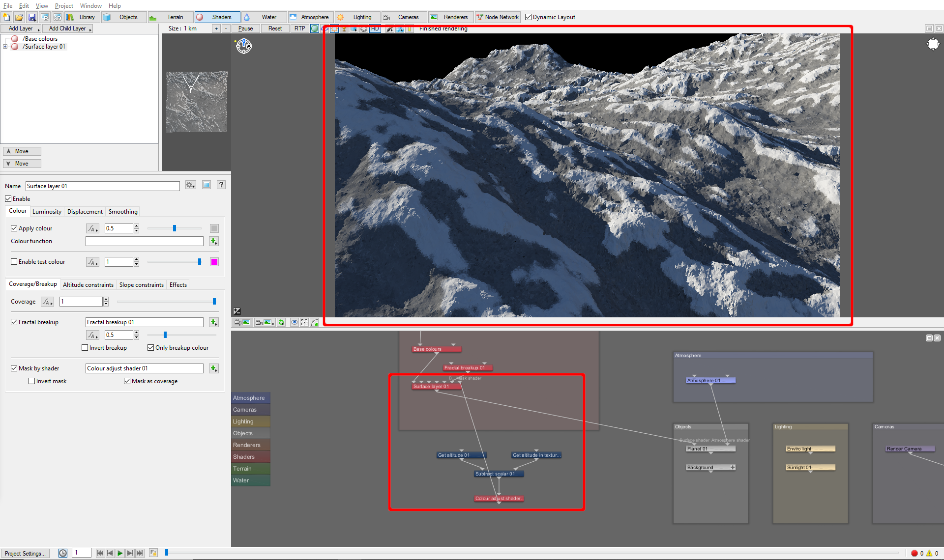Click the exposure plus/minus icon
Viewport: 944px width, 560px height.
point(237,311)
